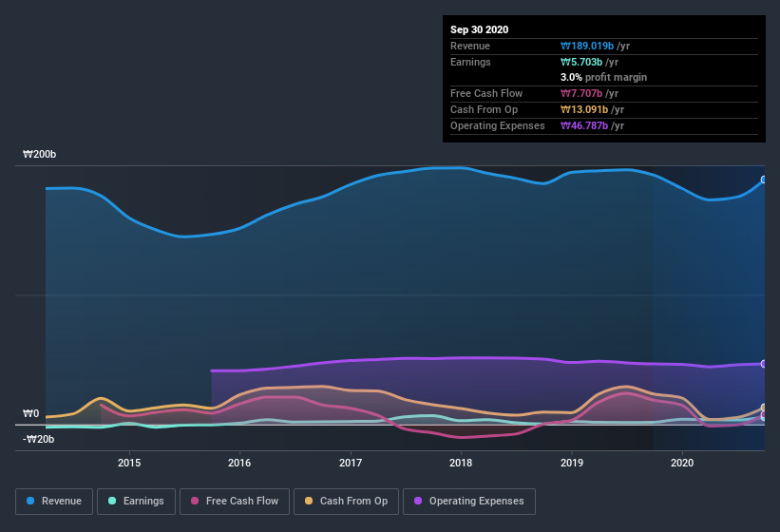The height and width of the screenshot is (532, 780).
Task: Click the 2019 x-axis label
Action: (x=572, y=463)
